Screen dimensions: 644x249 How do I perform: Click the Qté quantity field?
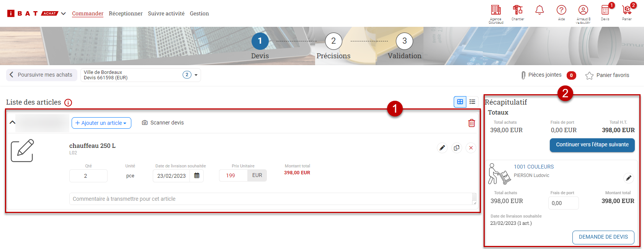point(88,176)
